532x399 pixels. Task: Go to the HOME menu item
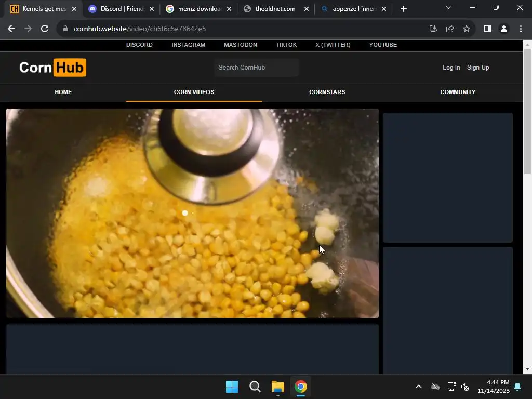point(63,92)
